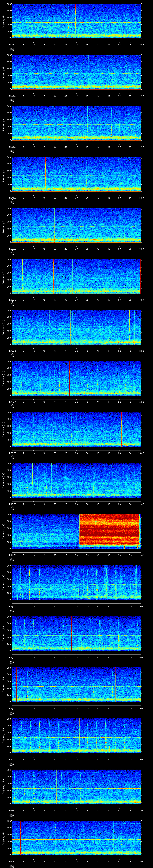The image size is (153, 868).
Task: Click the 11:07:00 start time label
Action: 12,351
